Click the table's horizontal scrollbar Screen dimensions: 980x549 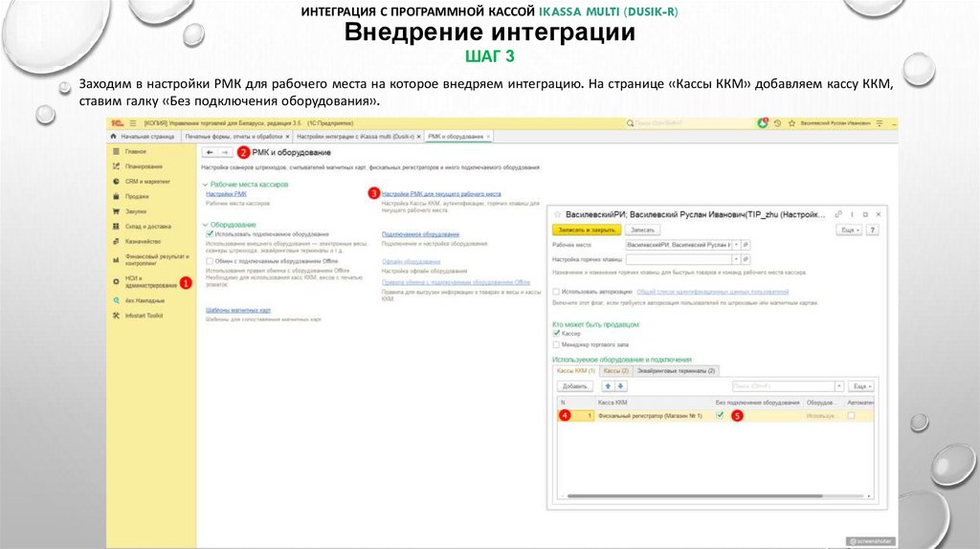coord(695,495)
